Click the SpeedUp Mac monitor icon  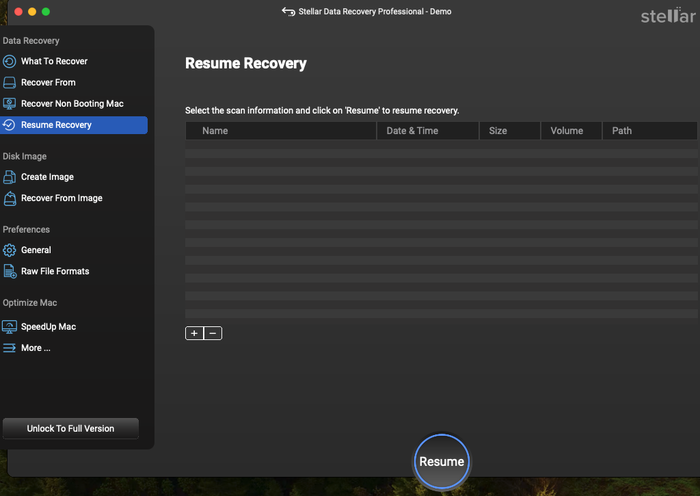click(x=9, y=327)
